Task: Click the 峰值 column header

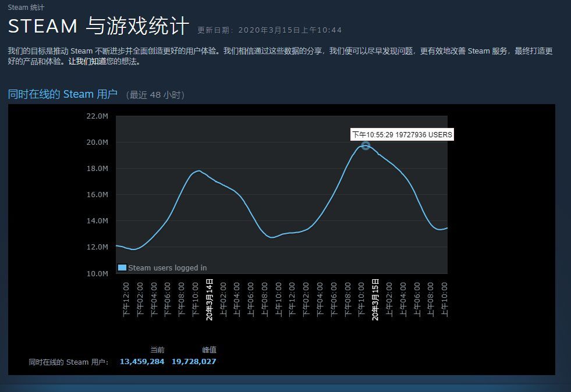Action: pos(209,350)
